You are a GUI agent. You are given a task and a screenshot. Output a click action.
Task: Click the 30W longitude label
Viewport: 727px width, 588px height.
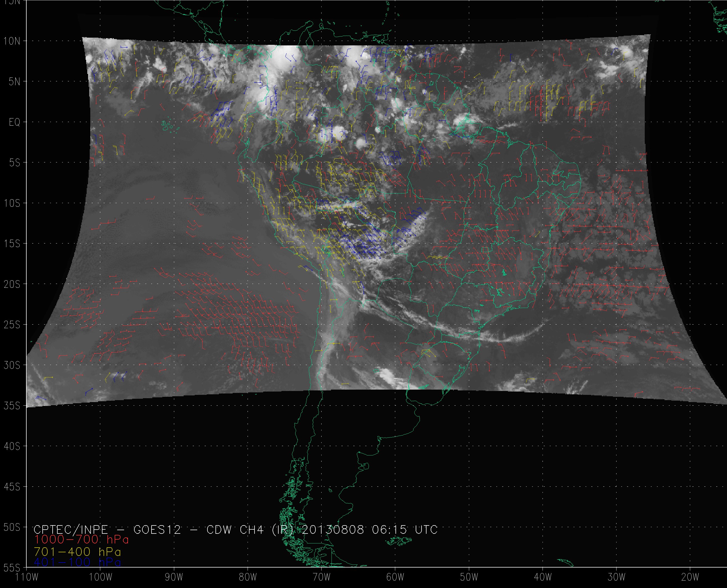(x=616, y=577)
